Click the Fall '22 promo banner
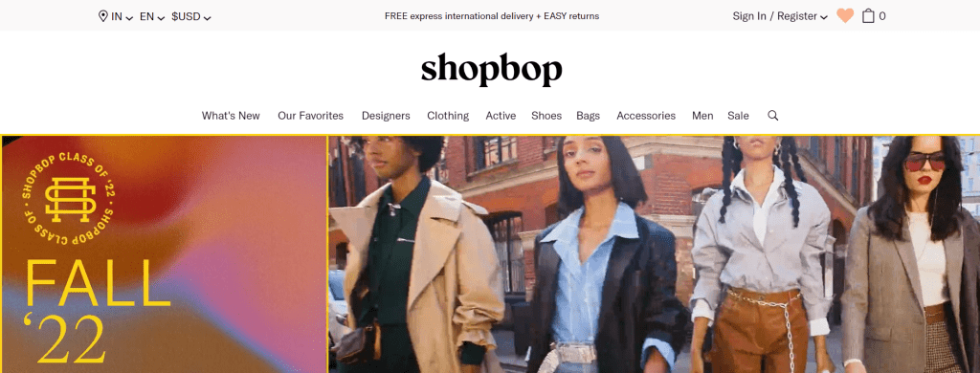This screenshot has height=373, width=980. pyautogui.click(x=164, y=253)
